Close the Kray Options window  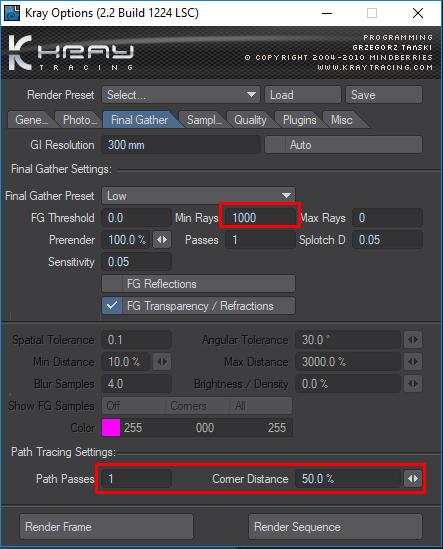pos(418,13)
